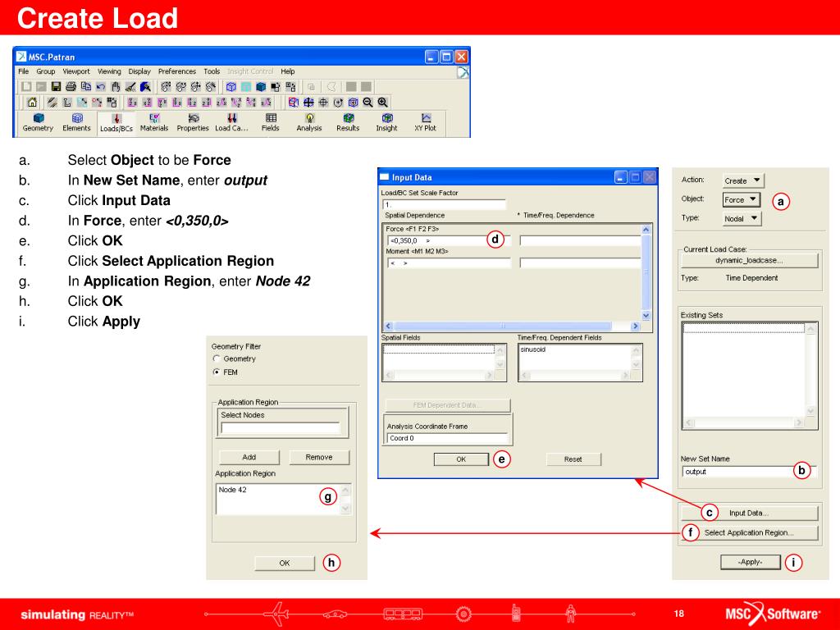Screen dimensions: 840x630
Task: Open the Loads/BCs application
Action: tap(116, 123)
